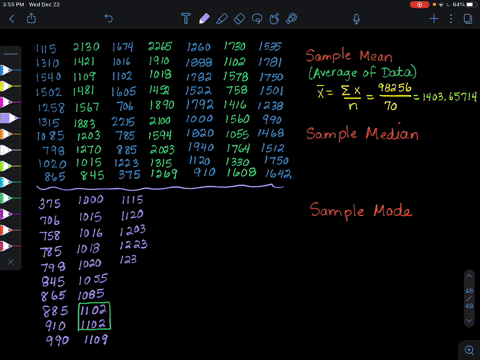Tap the green number 2130
The image size is (480, 360).
click(x=86, y=47)
